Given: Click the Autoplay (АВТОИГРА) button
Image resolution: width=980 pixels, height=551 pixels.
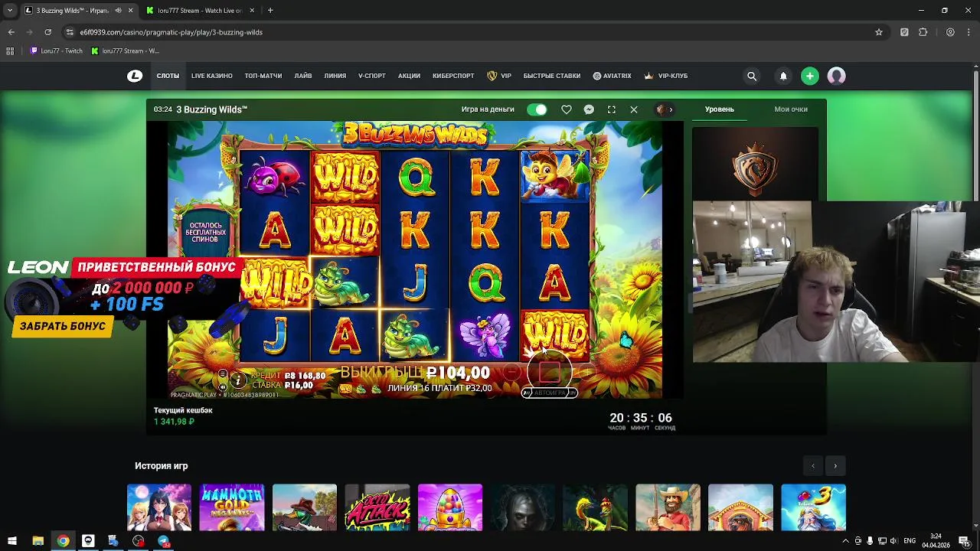Looking at the screenshot, I should click(549, 393).
